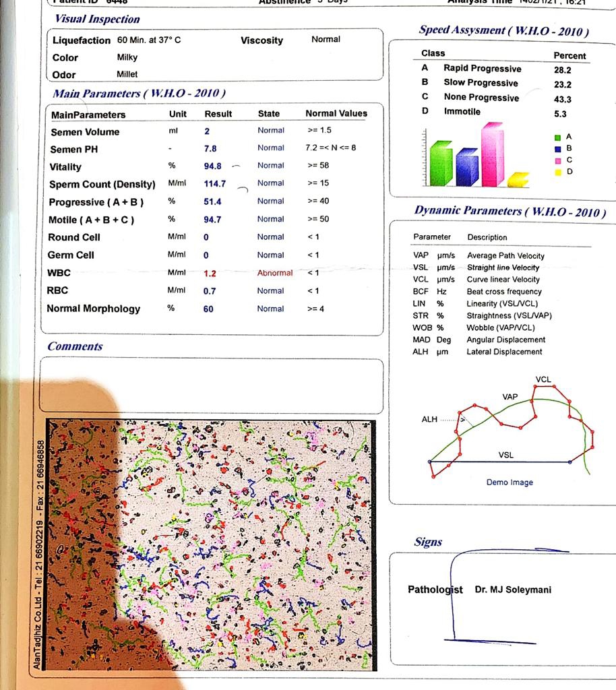Image resolution: width=616 pixels, height=690 pixels.
Task: Click the VSL label on the diagram
Action: [x=506, y=455]
